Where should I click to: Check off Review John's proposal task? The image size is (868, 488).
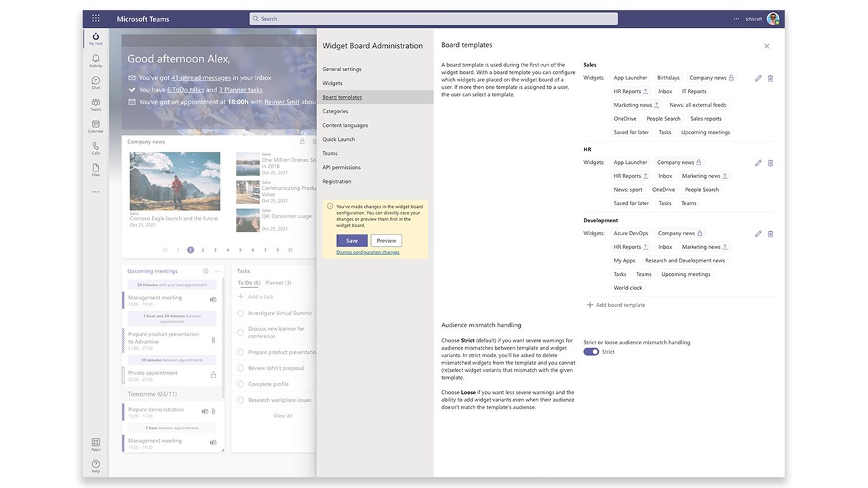coord(241,368)
